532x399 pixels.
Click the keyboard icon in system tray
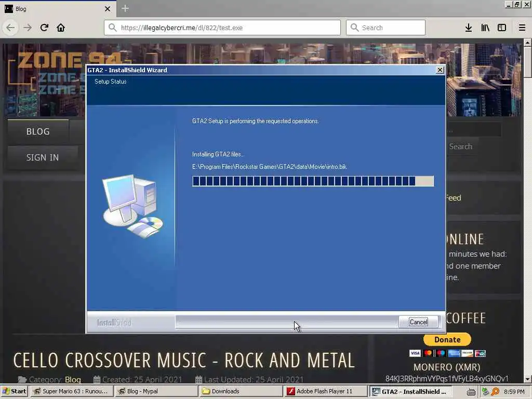tap(471, 392)
